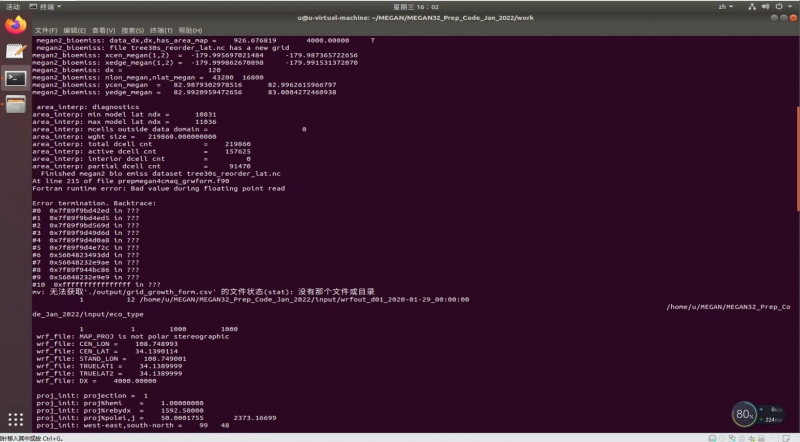
Task: Open Firefox from the dock
Action: click(x=15, y=24)
